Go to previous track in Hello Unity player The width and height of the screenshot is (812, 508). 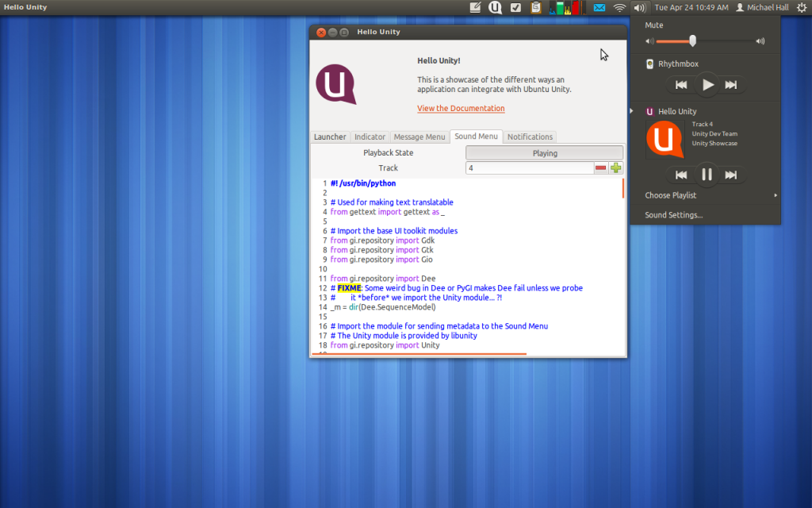[681, 175]
